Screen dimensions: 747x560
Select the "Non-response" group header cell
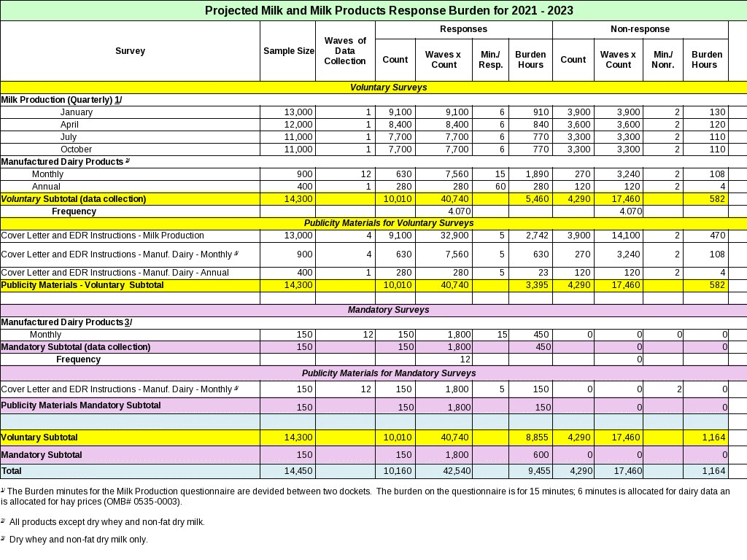pos(640,29)
